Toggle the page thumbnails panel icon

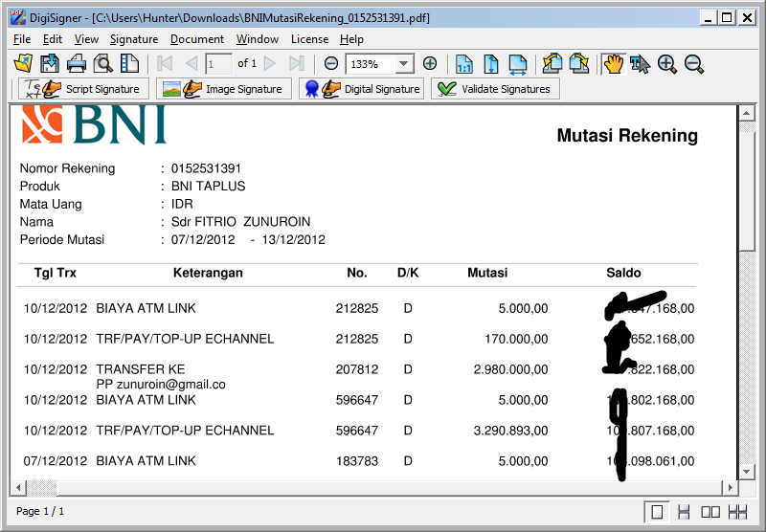[x=129, y=63]
